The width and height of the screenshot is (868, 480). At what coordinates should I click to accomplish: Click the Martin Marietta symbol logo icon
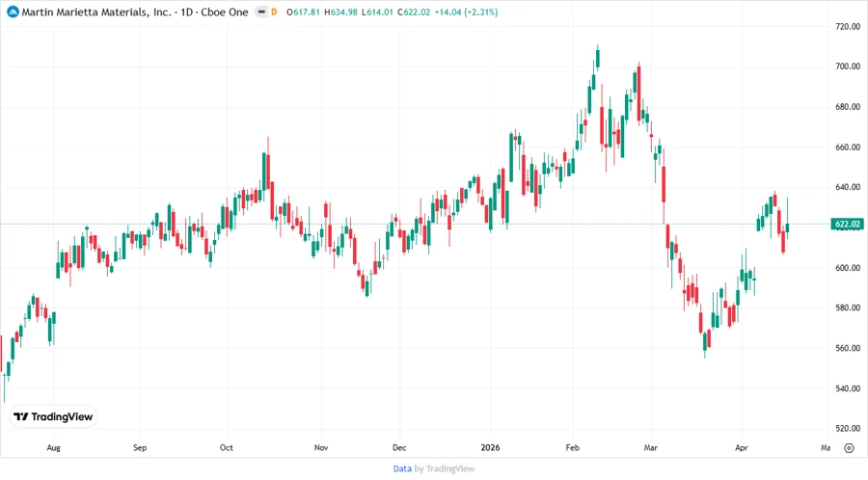(x=13, y=12)
